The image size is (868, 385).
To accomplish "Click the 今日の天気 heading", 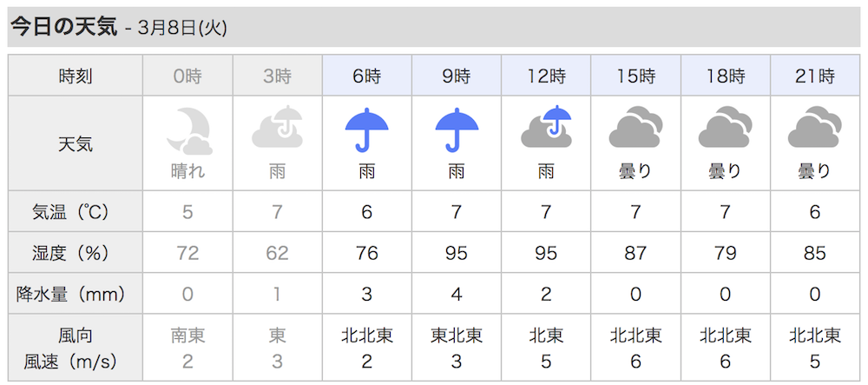I will click(x=64, y=27).
